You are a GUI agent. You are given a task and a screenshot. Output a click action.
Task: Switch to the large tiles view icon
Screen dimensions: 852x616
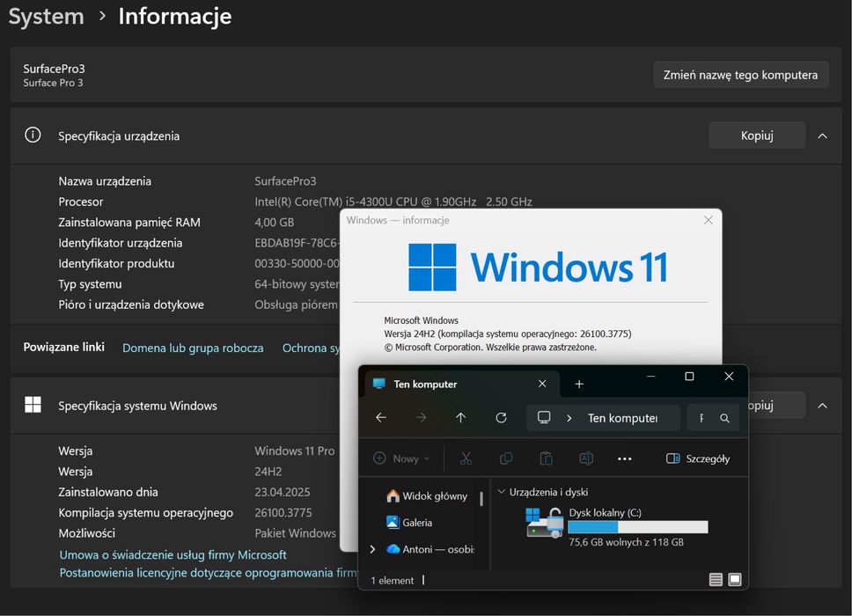pos(735,580)
